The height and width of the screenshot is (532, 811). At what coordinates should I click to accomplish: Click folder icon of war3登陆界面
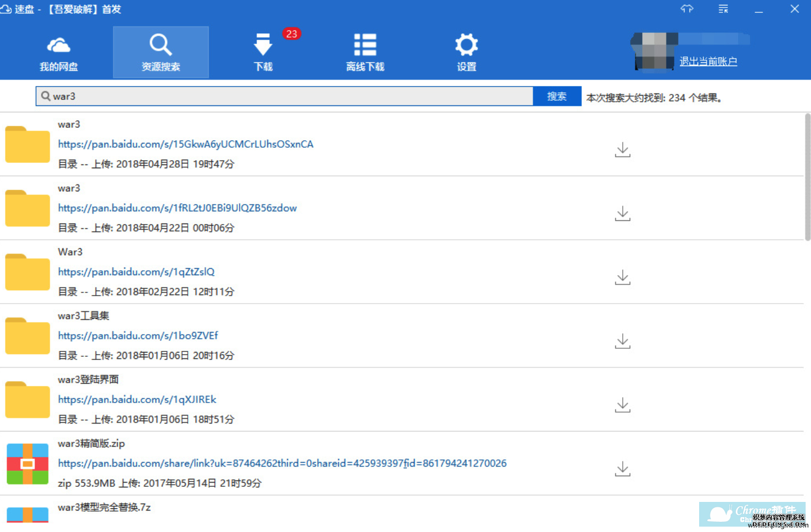click(x=27, y=400)
